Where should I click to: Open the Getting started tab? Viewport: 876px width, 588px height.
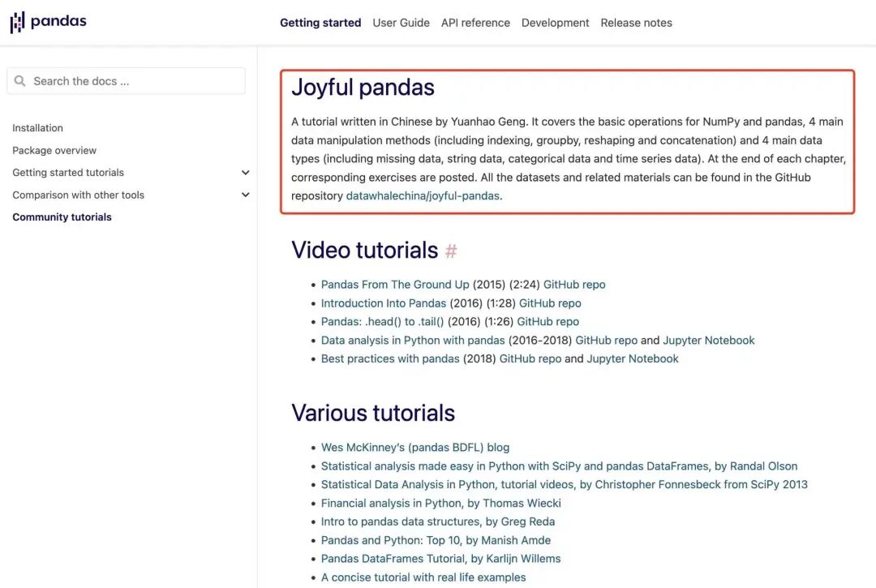pyautogui.click(x=320, y=23)
